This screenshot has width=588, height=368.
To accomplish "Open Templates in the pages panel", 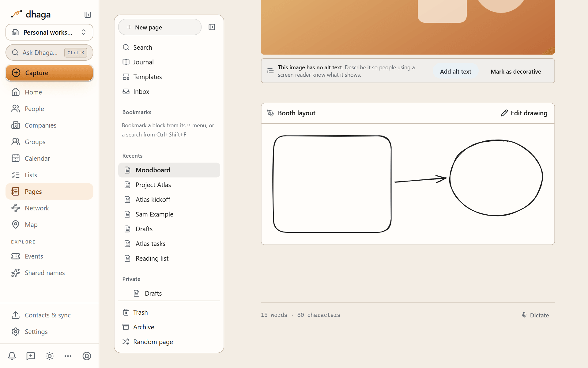I will (169, 77).
